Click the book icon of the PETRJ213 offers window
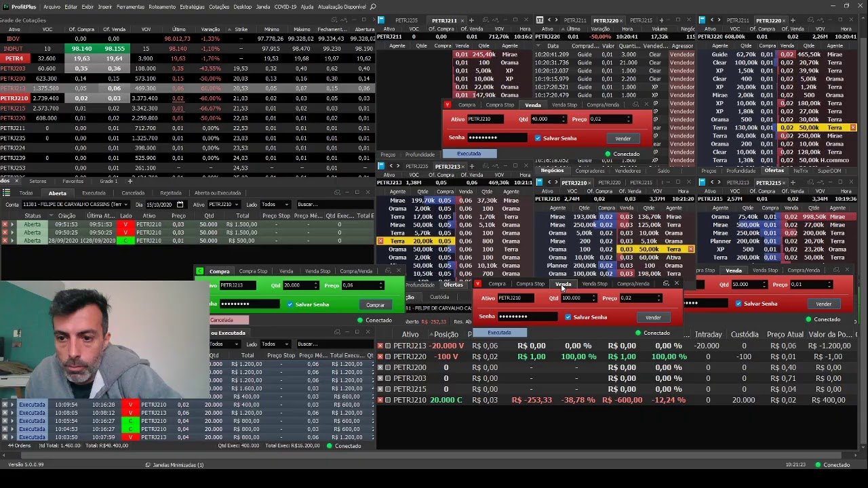Viewport: 868px width, 488px height. 381,166
